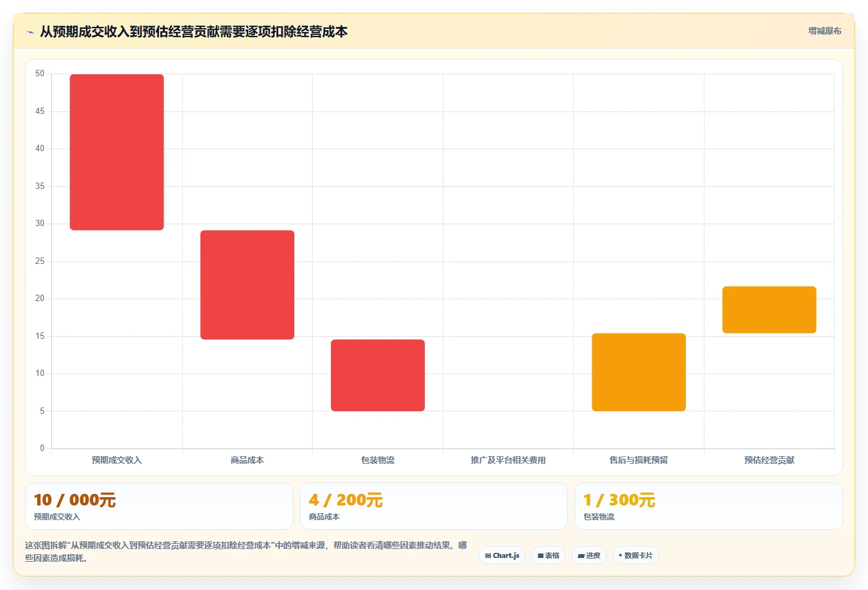Open the 4 / 200元 data card
The image size is (868, 590).
click(x=434, y=506)
